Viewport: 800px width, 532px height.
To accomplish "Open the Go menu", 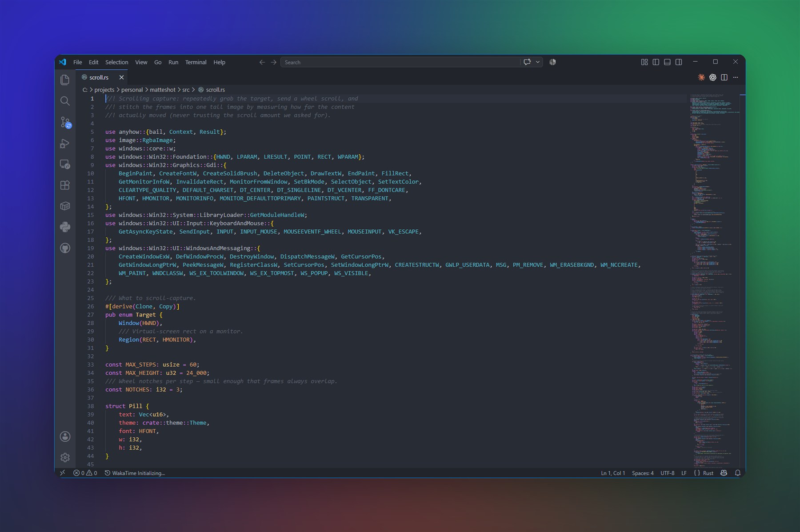I will pyautogui.click(x=158, y=62).
